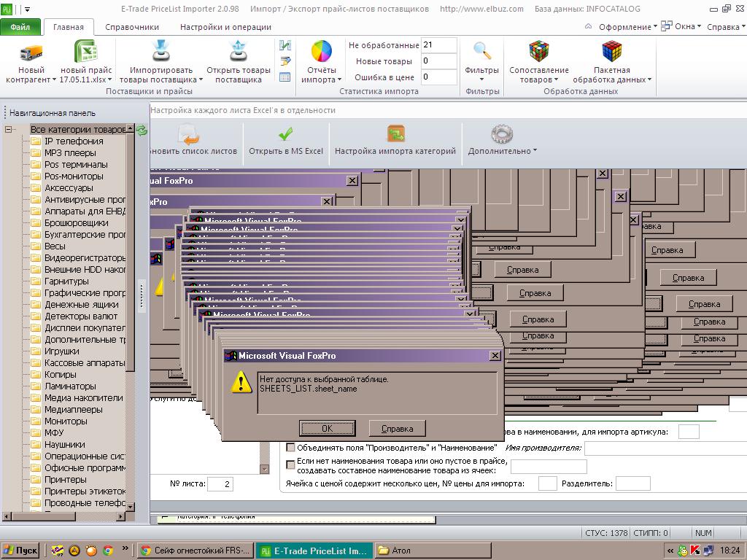Open the Пуск start button
The width and height of the screenshot is (747, 560).
click(x=20, y=551)
